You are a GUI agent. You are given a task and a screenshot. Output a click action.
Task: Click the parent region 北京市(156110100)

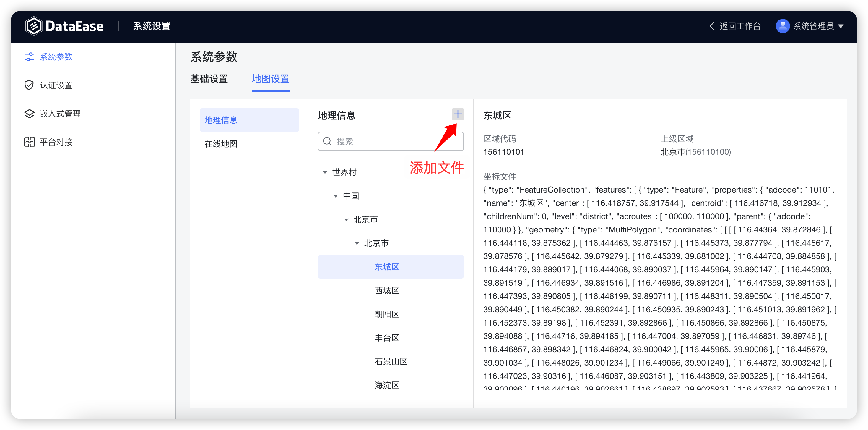[695, 152]
